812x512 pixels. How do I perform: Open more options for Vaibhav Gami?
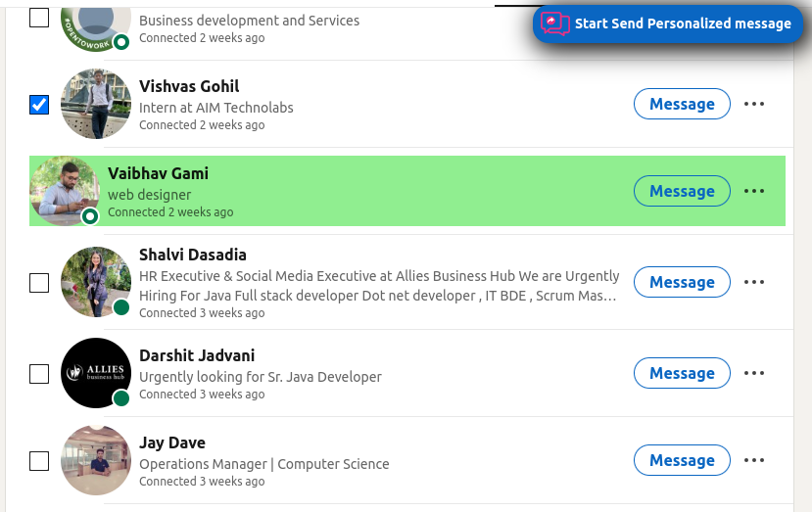point(753,191)
